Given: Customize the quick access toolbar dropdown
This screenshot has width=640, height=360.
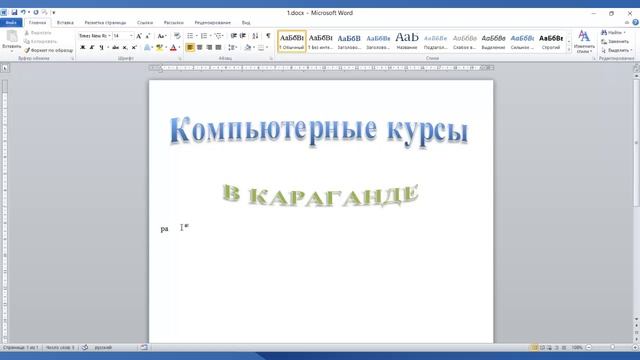Looking at the screenshot, I should pos(54,13).
